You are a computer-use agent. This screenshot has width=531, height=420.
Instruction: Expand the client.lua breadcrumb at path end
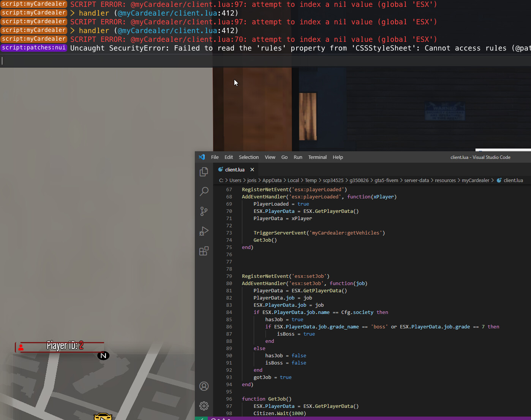(x=513, y=180)
